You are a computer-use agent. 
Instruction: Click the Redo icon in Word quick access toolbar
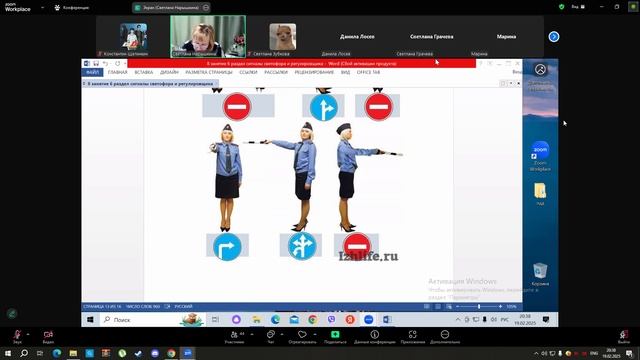click(118, 64)
